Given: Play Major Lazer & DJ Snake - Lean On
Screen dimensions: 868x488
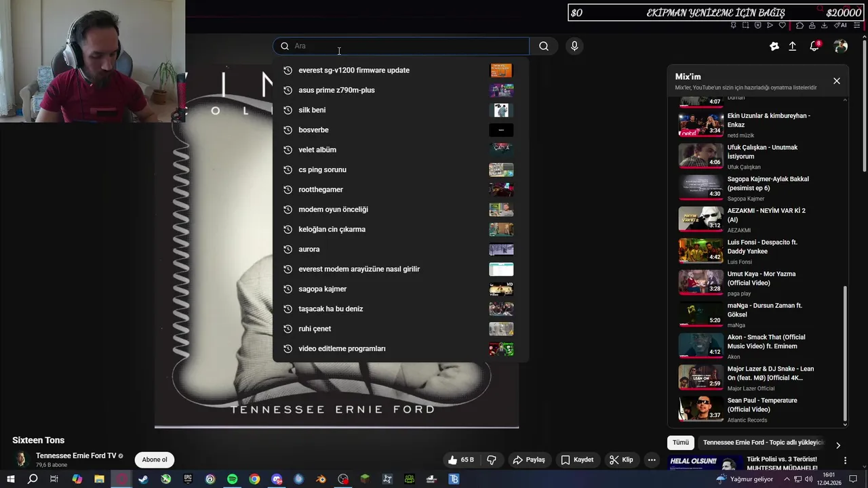Looking at the screenshot, I should pos(758,378).
